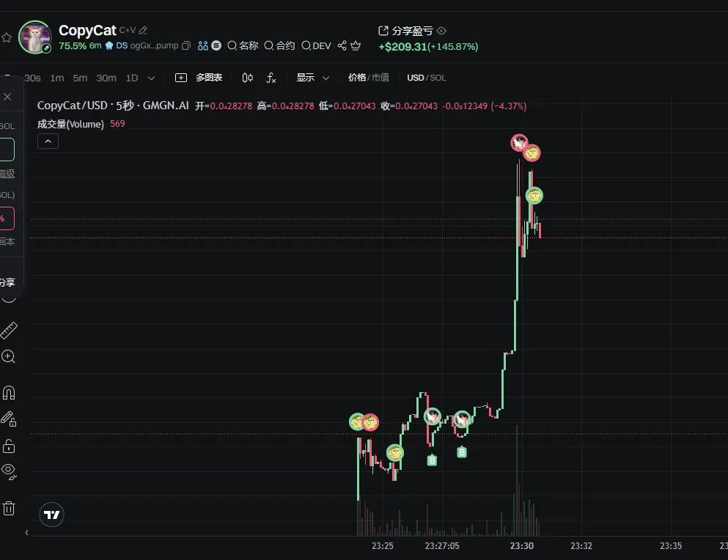
Task: Click the green Pepe marker at the early dip
Action: [x=394, y=452]
